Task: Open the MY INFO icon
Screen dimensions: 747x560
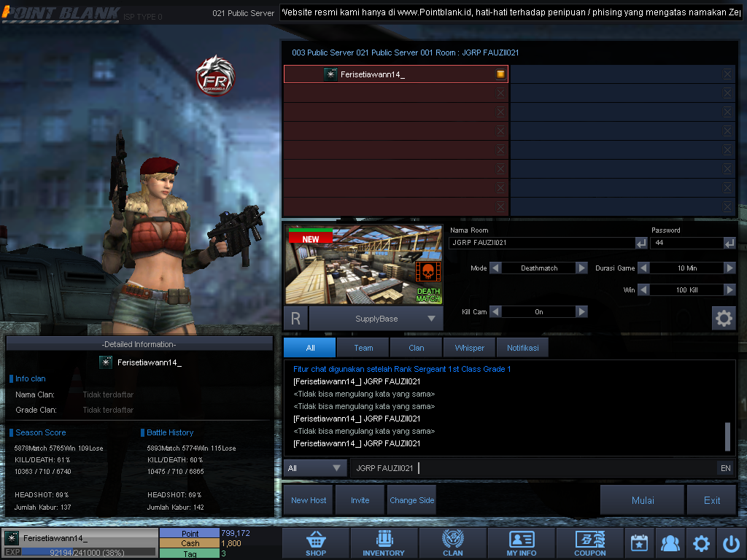Action: pos(521,543)
